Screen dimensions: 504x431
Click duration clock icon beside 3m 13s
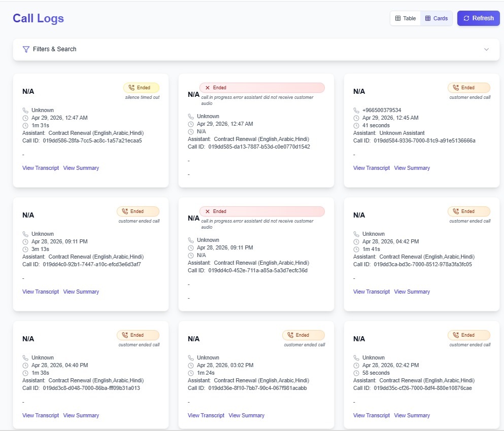click(x=25, y=249)
